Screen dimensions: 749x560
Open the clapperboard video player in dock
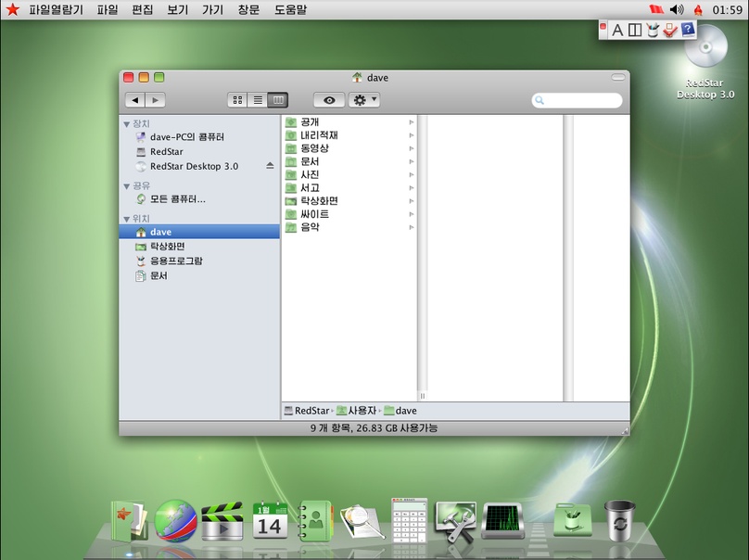coord(222,521)
